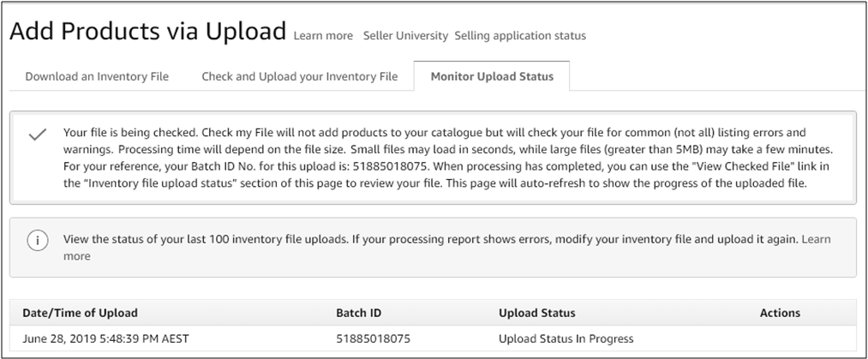
Task: Click the Batch ID column header
Action: pos(360,313)
